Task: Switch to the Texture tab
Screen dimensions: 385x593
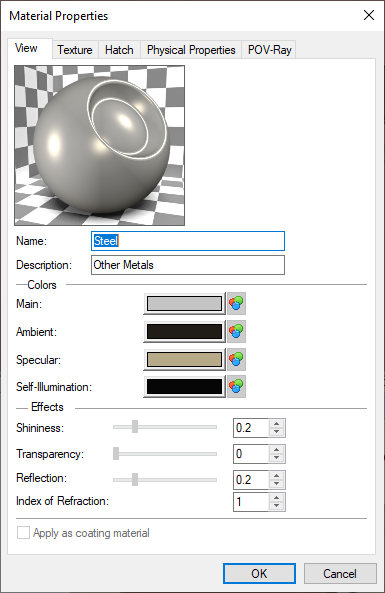Action: pyautogui.click(x=75, y=50)
